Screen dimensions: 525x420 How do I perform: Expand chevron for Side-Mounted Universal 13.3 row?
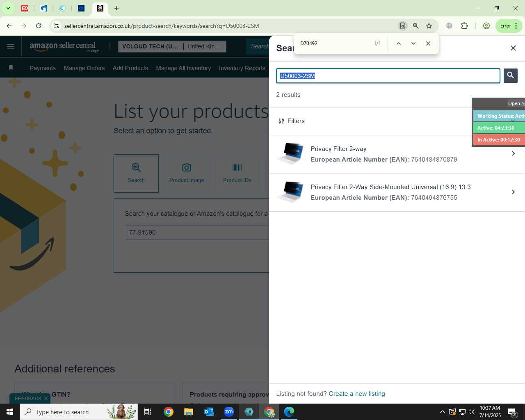click(x=513, y=192)
